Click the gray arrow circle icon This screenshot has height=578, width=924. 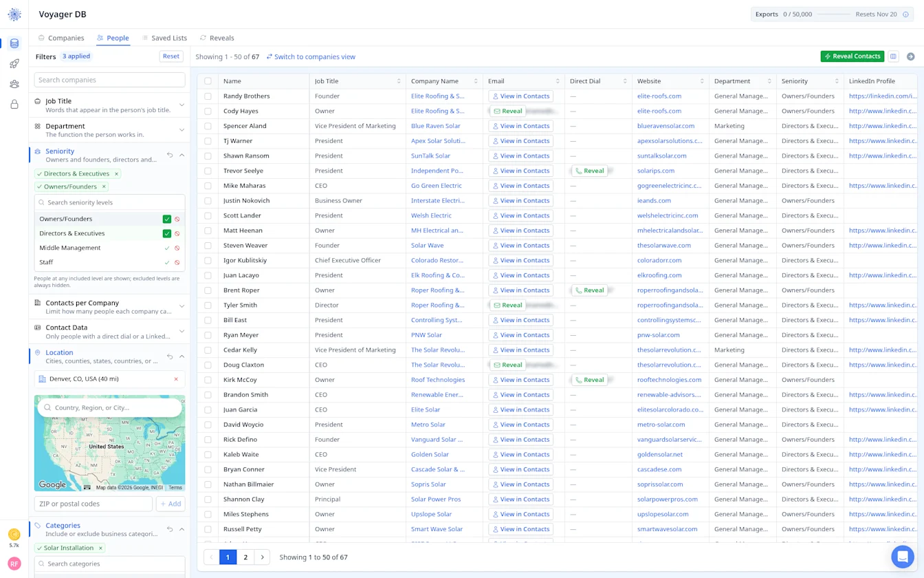point(910,56)
